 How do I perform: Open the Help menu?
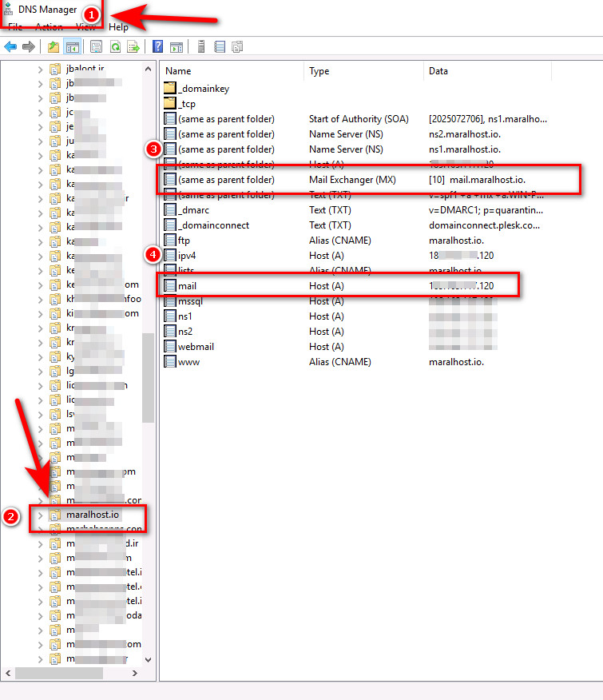pyautogui.click(x=118, y=27)
